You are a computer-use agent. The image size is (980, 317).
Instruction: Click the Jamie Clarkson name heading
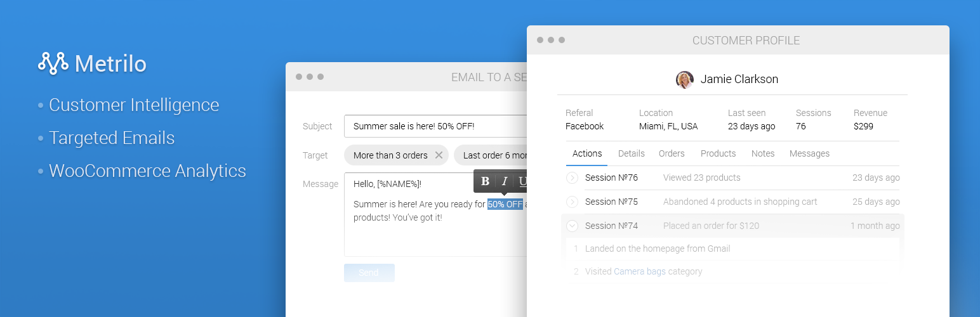pyautogui.click(x=739, y=79)
